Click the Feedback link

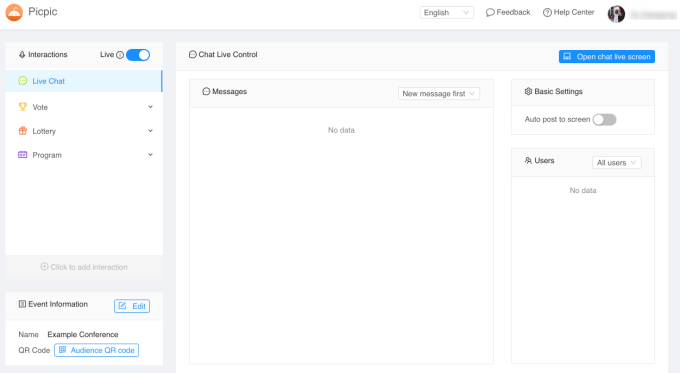click(x=508, y=13)
